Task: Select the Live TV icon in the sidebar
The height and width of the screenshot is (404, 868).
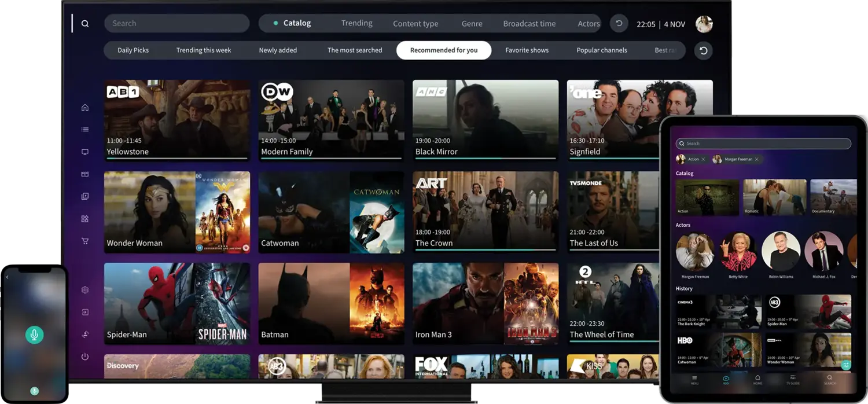Action: pyautogui.click(x=85, y=151)
